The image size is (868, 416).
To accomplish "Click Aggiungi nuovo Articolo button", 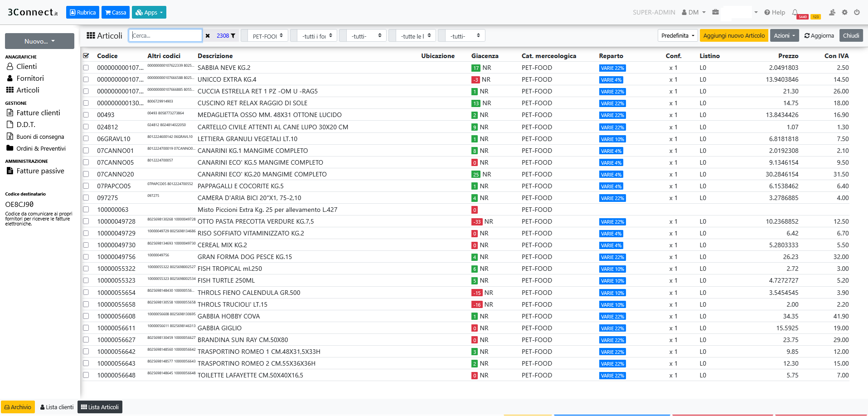I will click(733, 36).
